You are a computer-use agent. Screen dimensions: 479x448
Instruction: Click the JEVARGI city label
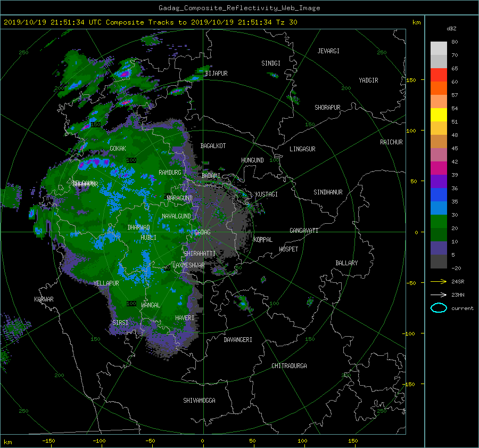pyautogui.click(x=329, y=51)
